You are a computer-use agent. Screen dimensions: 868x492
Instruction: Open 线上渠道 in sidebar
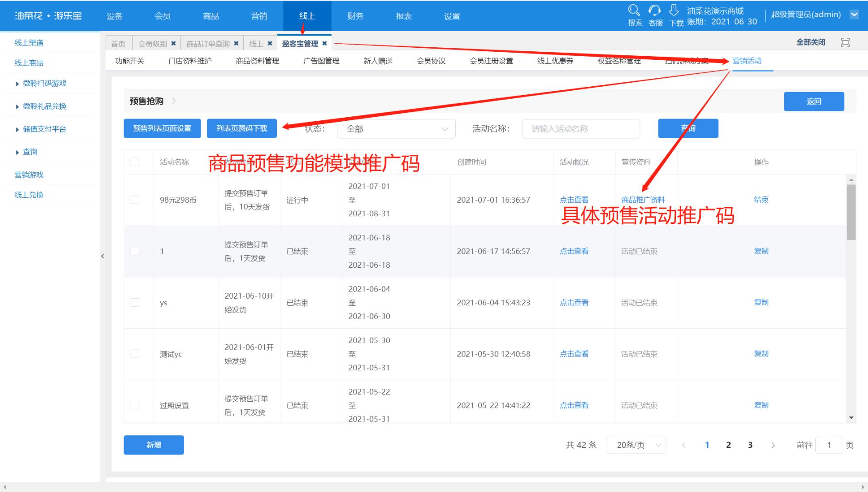[x=29, y=43]
